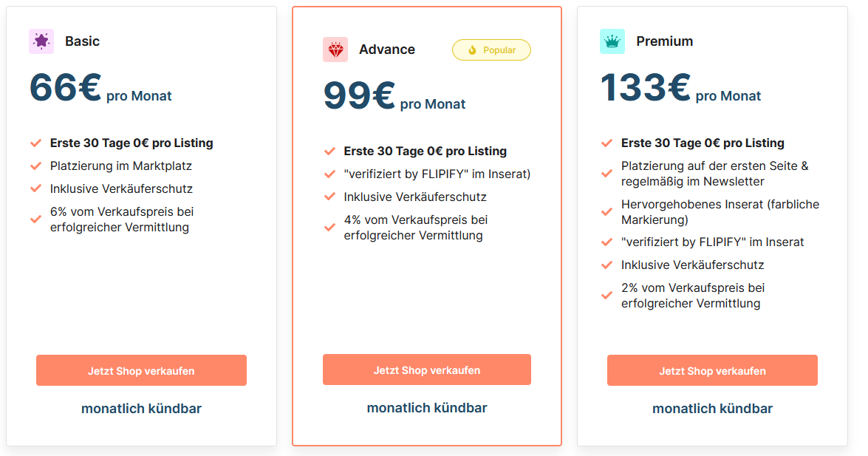This screenshot has height=456, width=868.
Task: Click the 99€ pro Monat price
Action: point(394,95)
